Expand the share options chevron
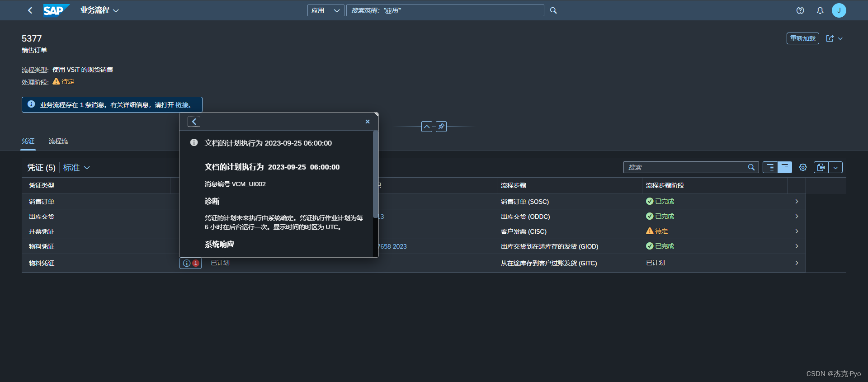Image resolution: width=868 pixels, height=382 pixels. click(x=840, y=38)
